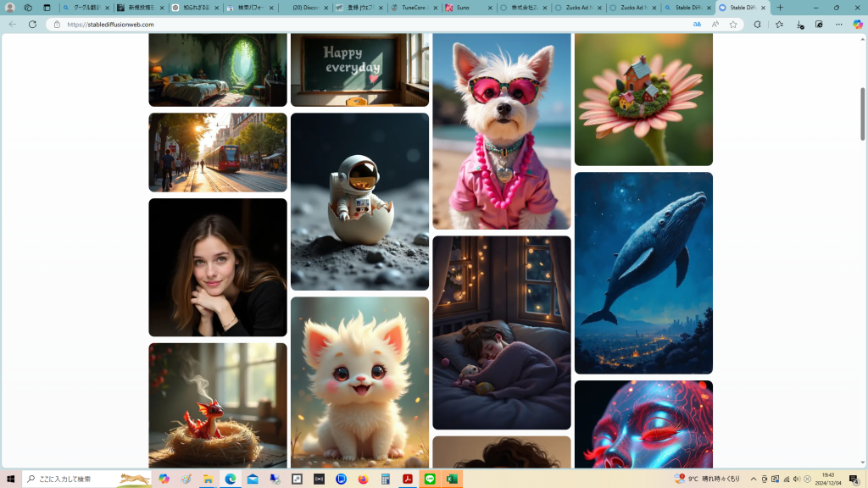
Task: Click the page vertical scrollbar thumb
Action: (863, 93)
